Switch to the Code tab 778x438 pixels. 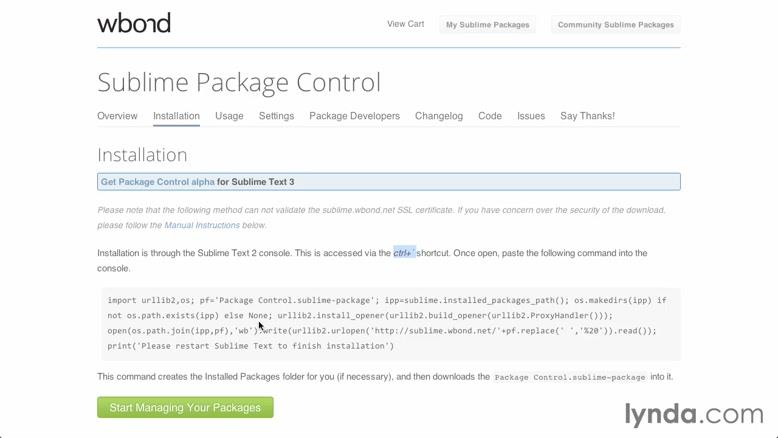click(490, 116)
